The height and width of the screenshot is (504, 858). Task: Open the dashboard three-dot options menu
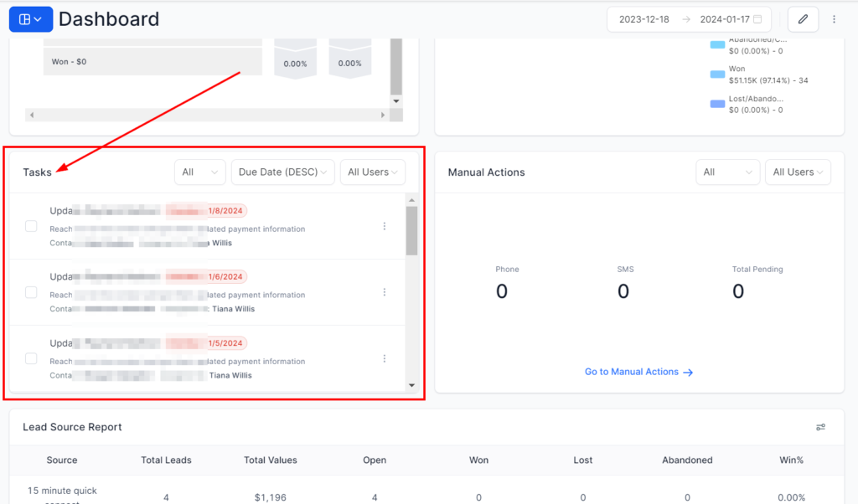coord(834,20)
